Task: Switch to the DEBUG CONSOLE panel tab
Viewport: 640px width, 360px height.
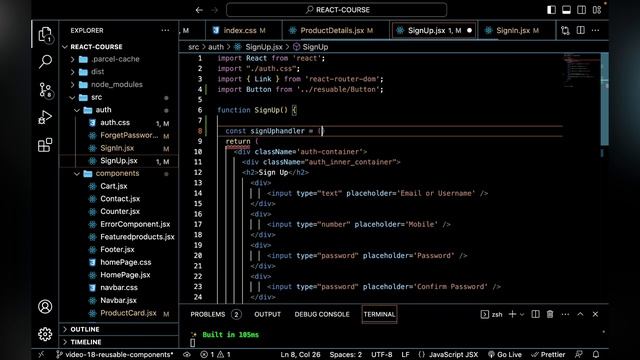Action: [x=322, y=314]
